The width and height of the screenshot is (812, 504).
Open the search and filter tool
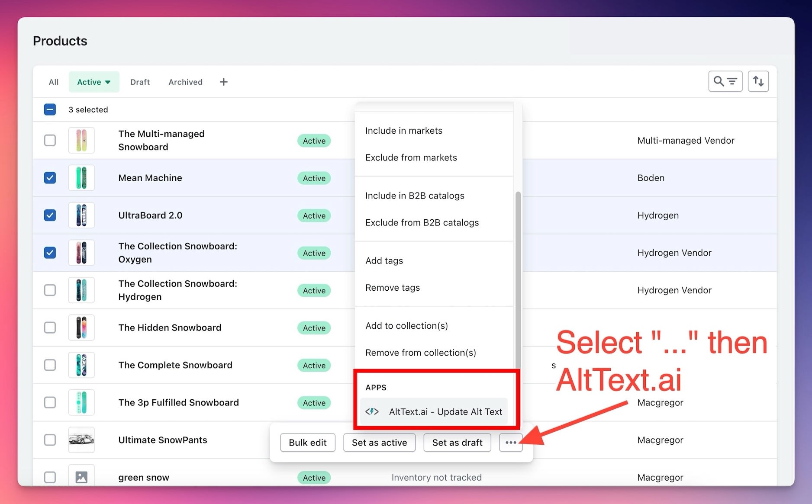(725, 81)
